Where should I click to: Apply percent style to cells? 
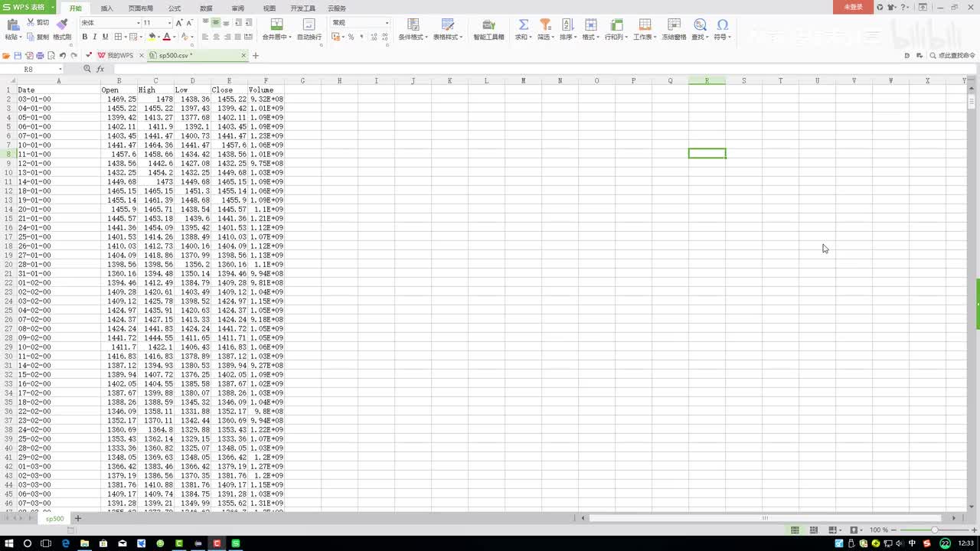pos(351,37)
